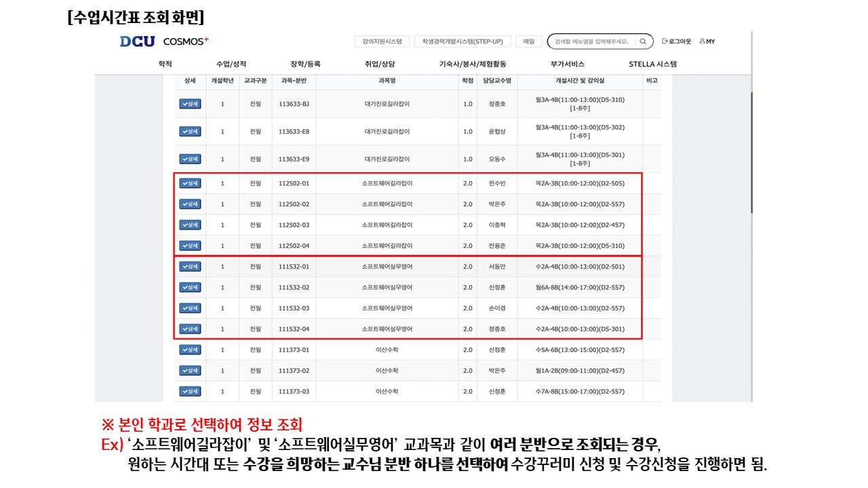Click the search magnifier icon
Viewport: 868px width, 488px height.
[642, 41]
